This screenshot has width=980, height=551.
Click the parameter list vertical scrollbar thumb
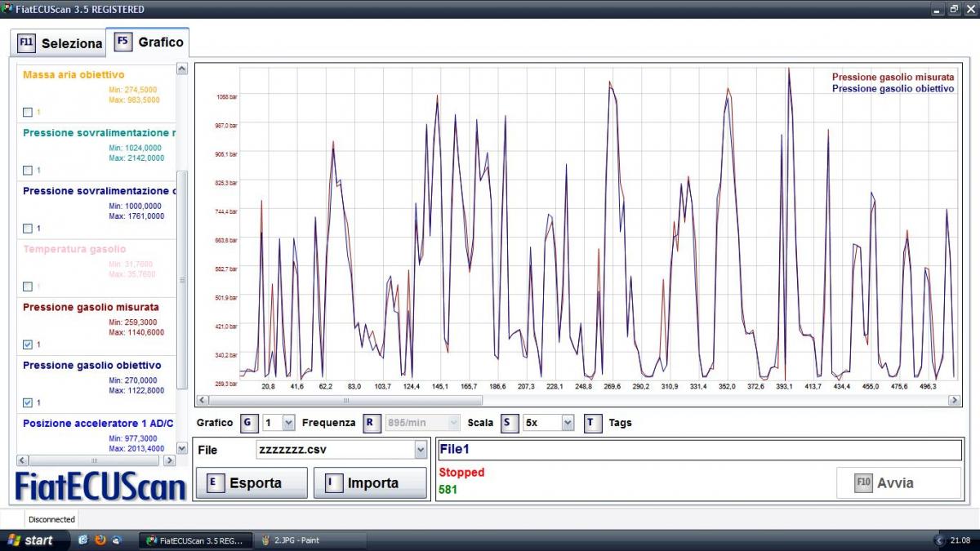click(182, 279)
